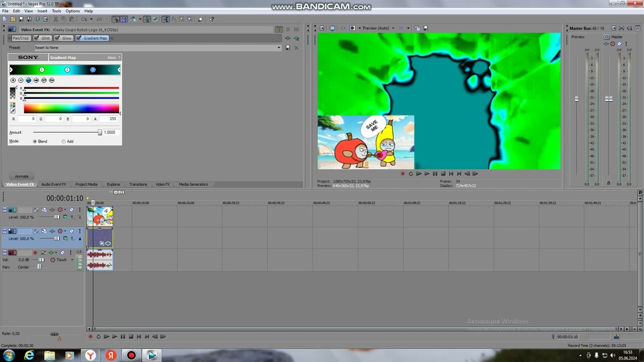
Task: Click the add gradient control point icon
Action: (x=13, y=80)
